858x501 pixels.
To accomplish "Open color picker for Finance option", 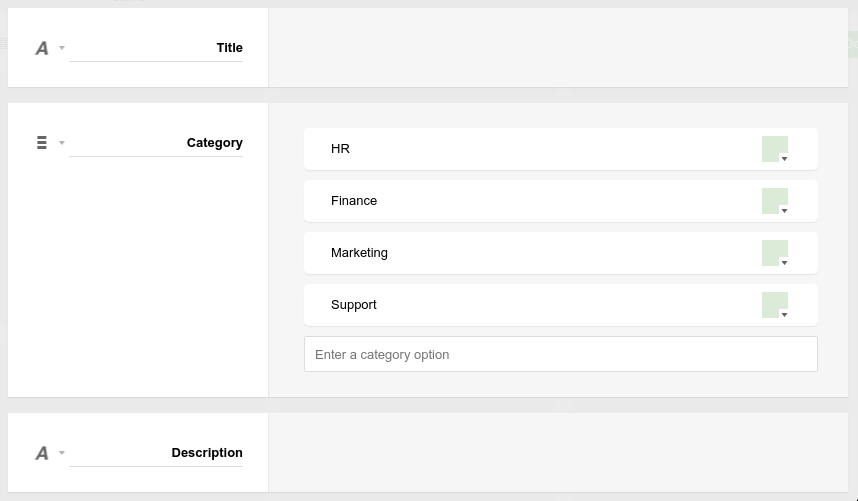I will (x=775, y=201).
